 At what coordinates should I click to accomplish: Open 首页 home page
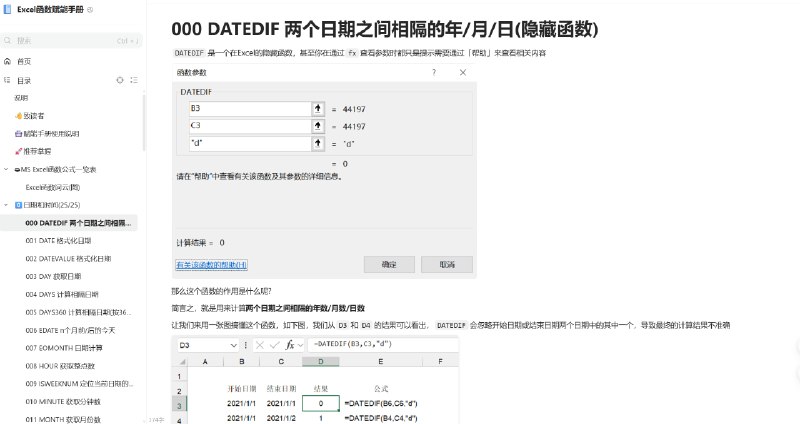pyautogui.click(x=24, y=61)
